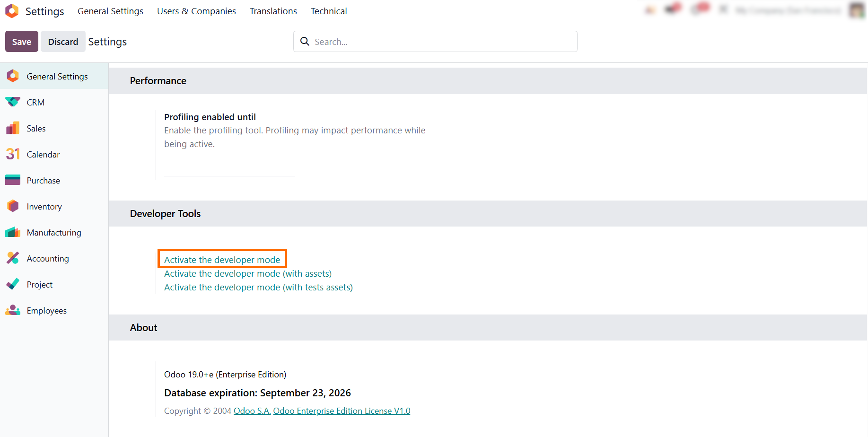Click the Settings app name in navbar
868x437 pixels.
pyautogui.click(x=44, y=11)
